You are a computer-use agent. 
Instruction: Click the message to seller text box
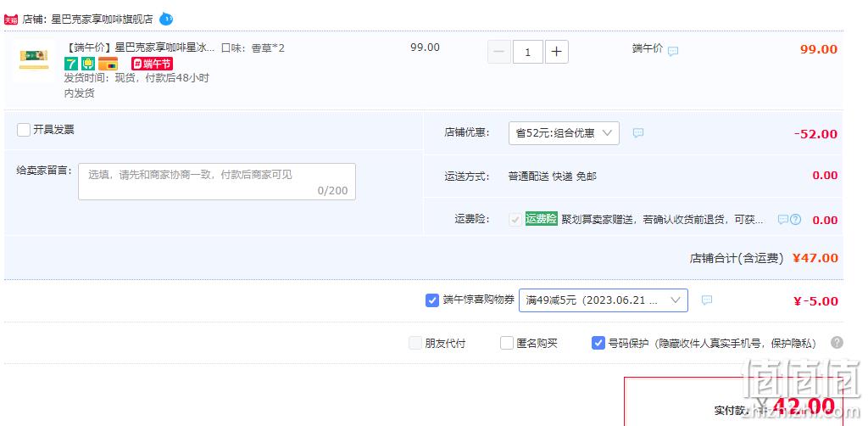[217, 181]
